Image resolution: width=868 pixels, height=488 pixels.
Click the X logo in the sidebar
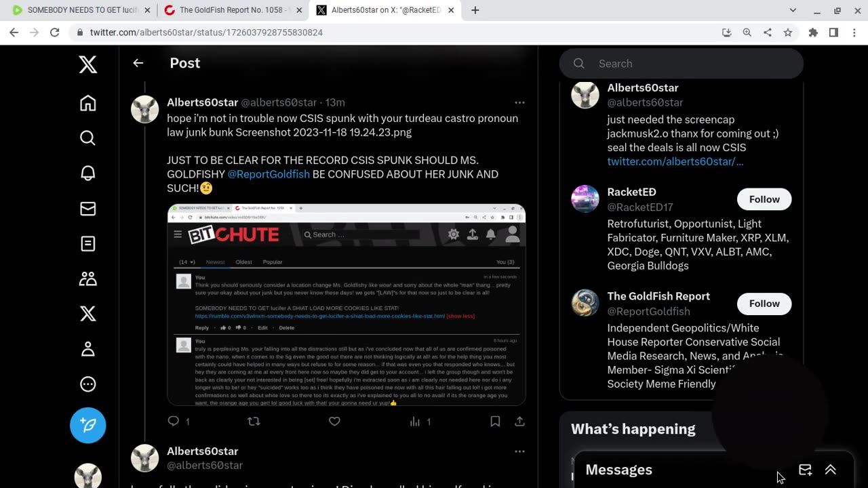[87, 65]
